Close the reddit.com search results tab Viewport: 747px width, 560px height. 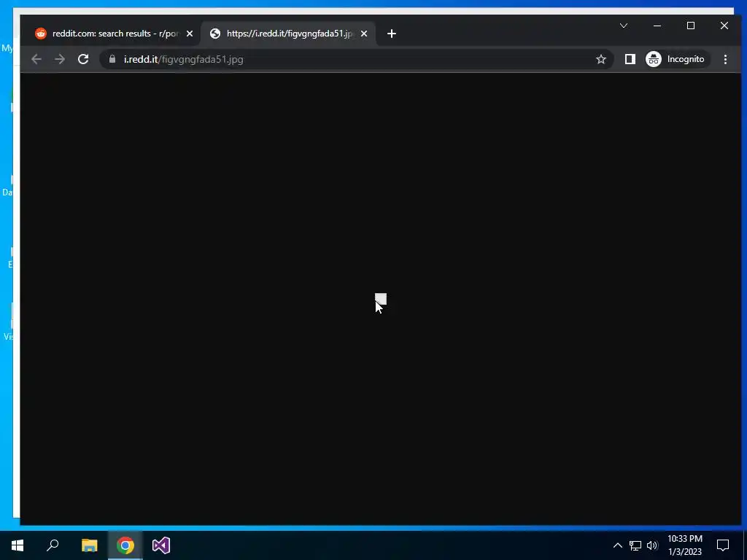click(x=190, y=34)
